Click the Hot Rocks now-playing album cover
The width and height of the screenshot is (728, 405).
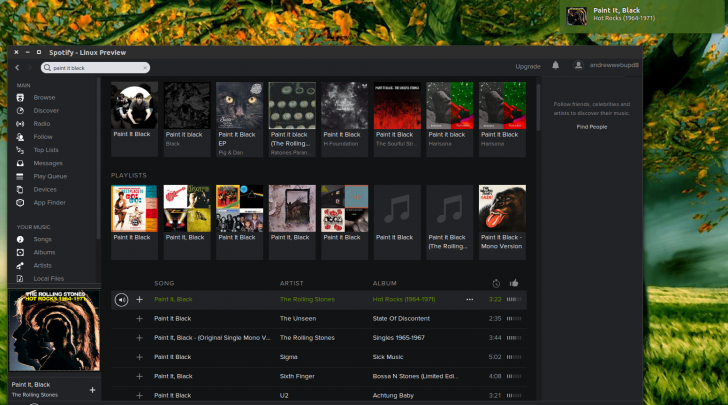coord(54,330)
